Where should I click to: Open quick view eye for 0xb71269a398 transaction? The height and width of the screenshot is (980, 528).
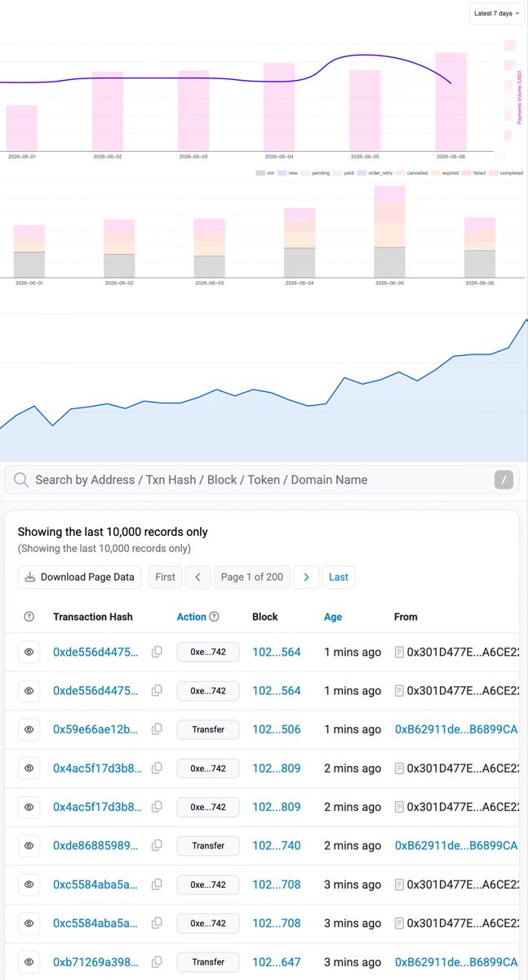tap(29, 962)
